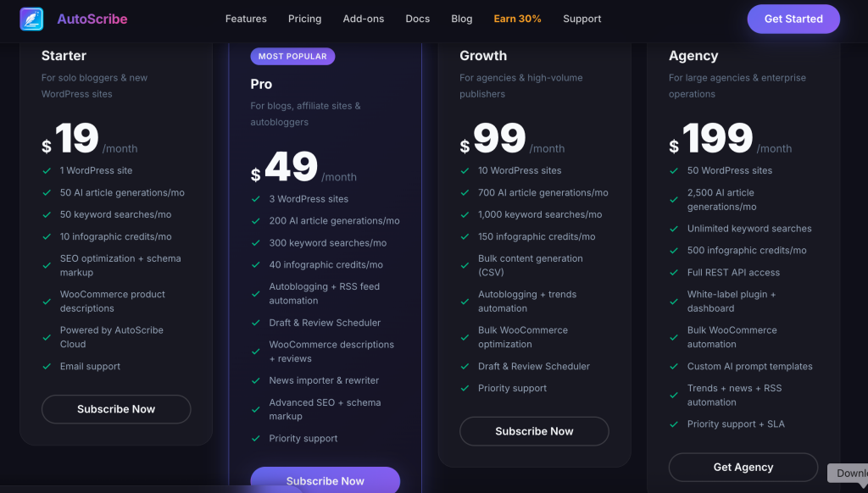Click the Get Agency button
The width and height of the screenshot is (868, 493).
(743, 467)
